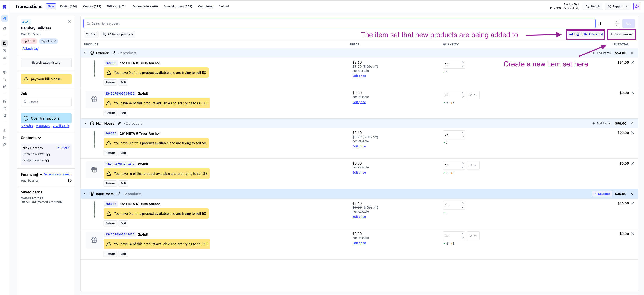This screenshot has height=295, width=644.
Task: Click the New transaction button
Action: 51,6
